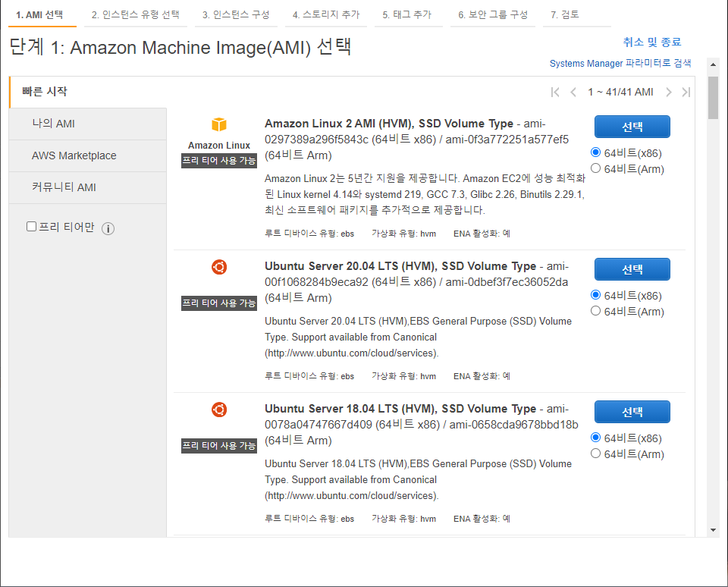Click the Amazon Linux orange box icon
Image resolution: width=728 pixels, height=587 pixels.
(219, 124)
